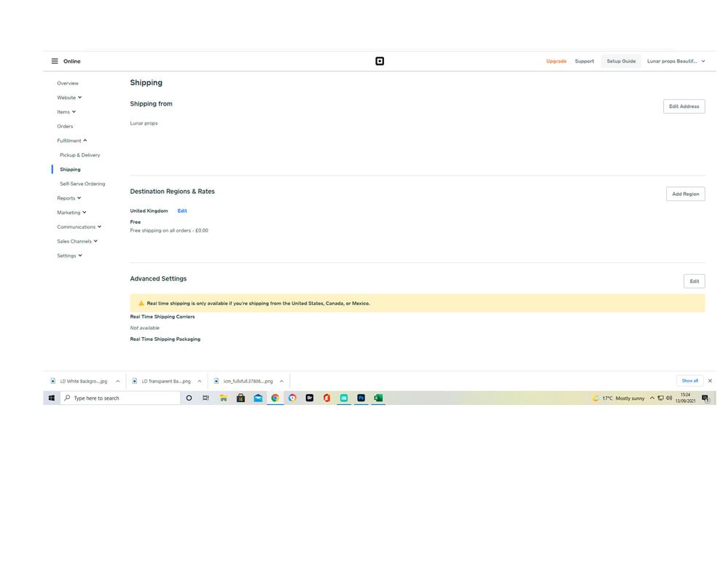The width and height of the screenshot is (728, 582).
Task: Collapse the Fulfillment sidebar section
Action: coord(71,141)
